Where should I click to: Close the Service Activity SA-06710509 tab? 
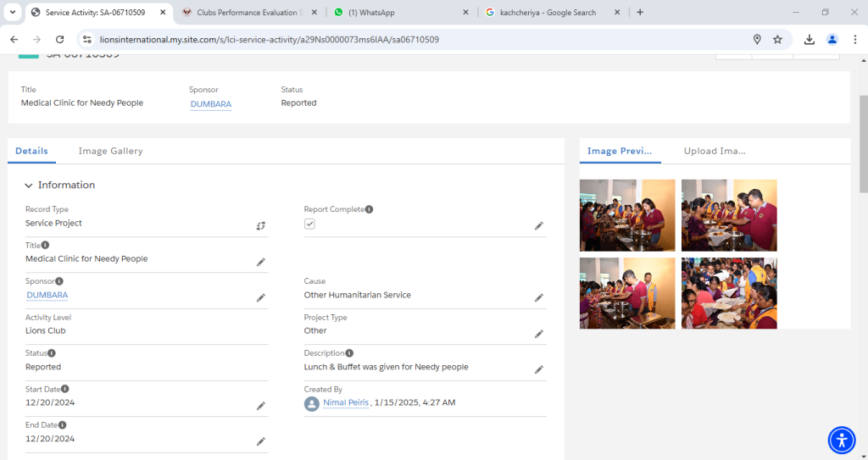click(163, 12)
